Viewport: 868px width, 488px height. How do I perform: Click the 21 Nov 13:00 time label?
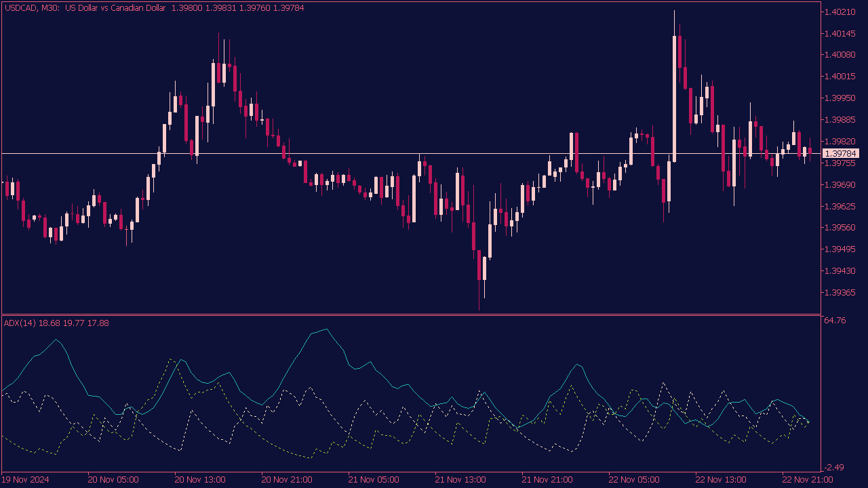click(x=460, y=479)
